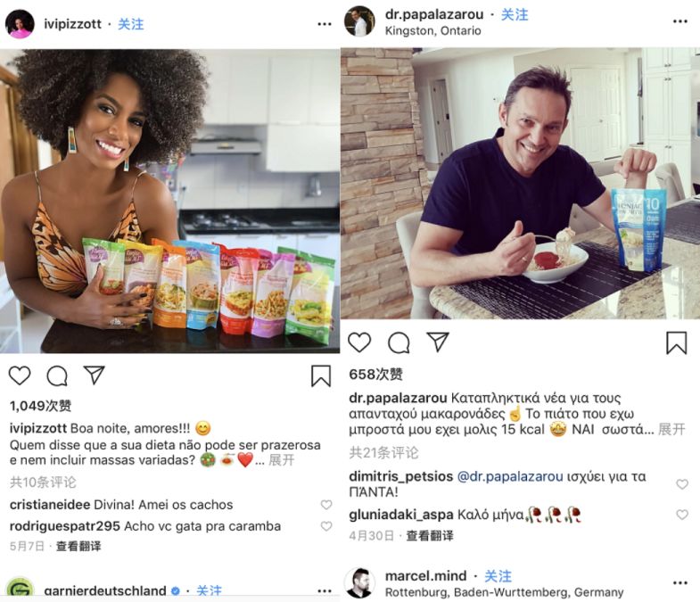Follow ivipizzott with 关注 link
Viewport: 700px width, 602px height.
click(131, 24)
